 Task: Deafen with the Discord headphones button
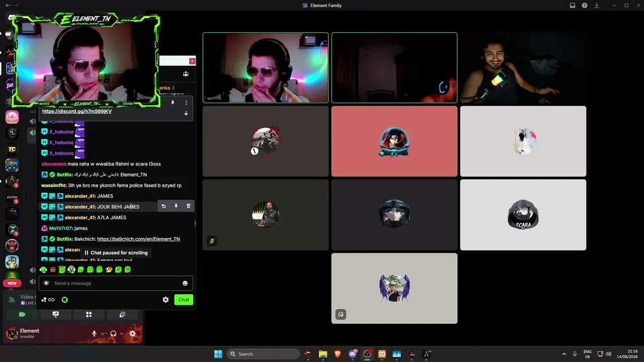(x=113, y=333)
